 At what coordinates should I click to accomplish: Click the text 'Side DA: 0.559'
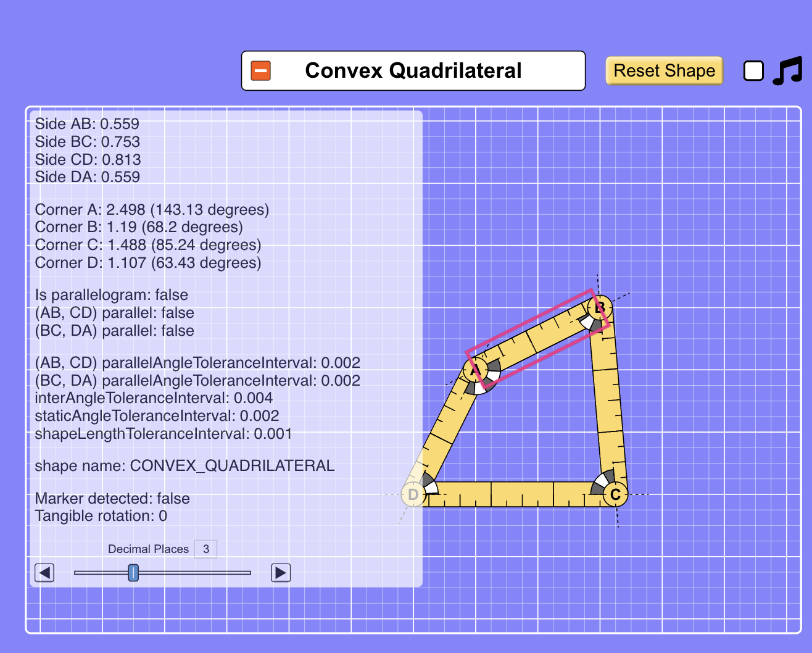tap(88, 177)
